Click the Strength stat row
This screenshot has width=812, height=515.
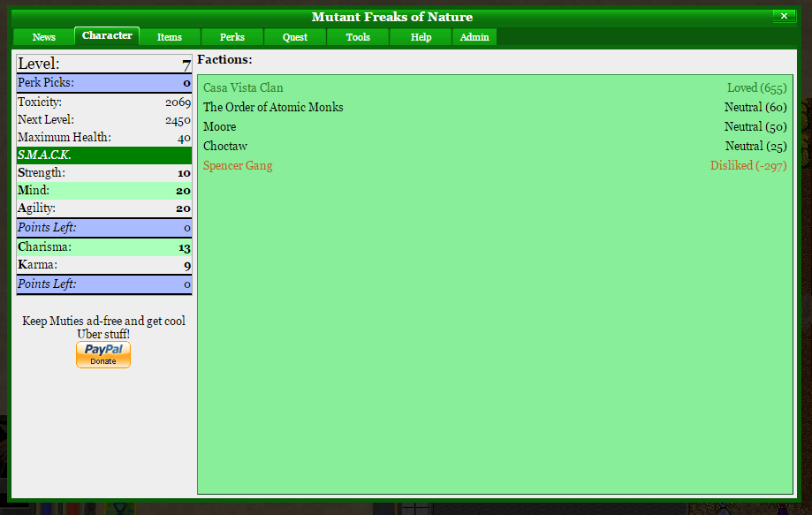click(x=104, y=173)
